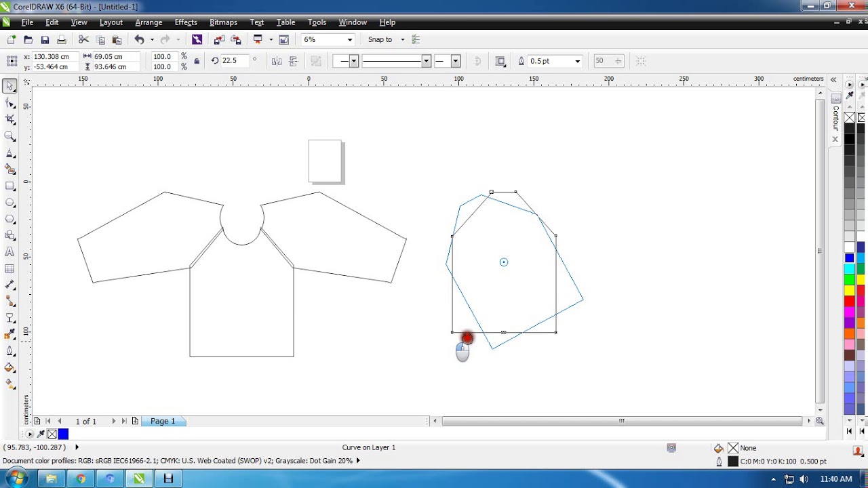The width and height of the screenshot is (868, 488).
Task: Open the line style dropdown
Action: tap(426, 61)
